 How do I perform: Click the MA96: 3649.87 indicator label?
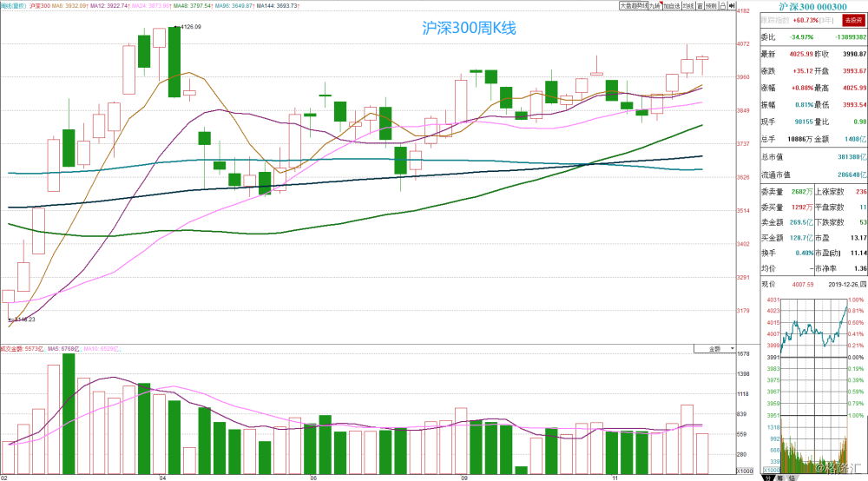[233, 5]
